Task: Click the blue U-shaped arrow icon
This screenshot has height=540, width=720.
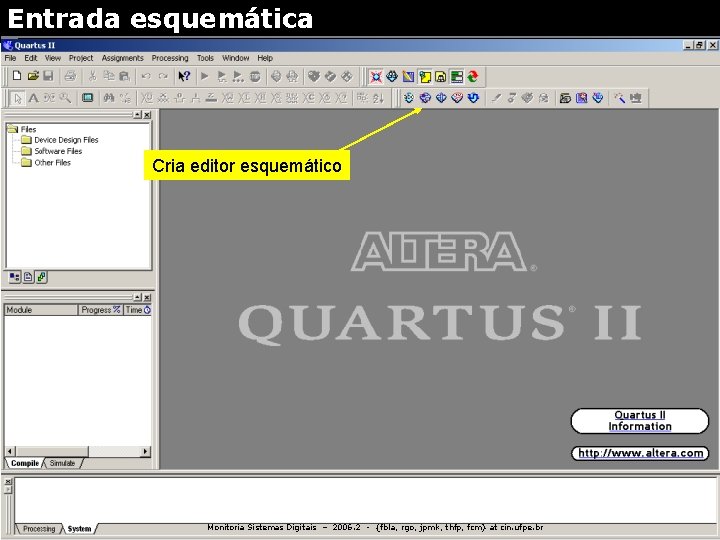Action: 473,98
